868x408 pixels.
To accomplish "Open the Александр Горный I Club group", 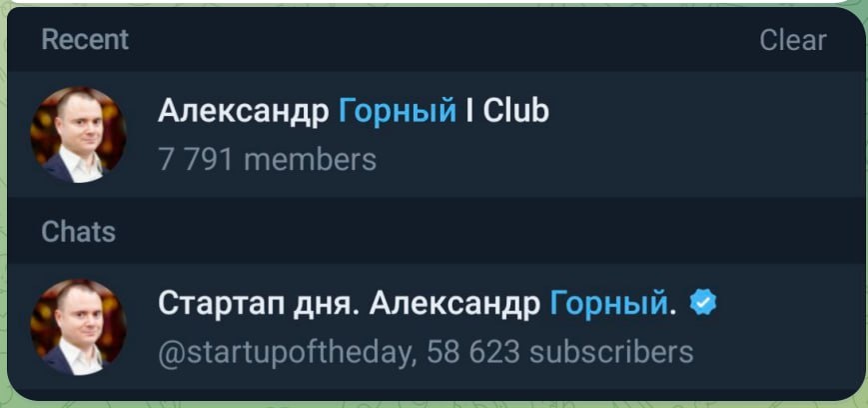I will tap(434, 134).
